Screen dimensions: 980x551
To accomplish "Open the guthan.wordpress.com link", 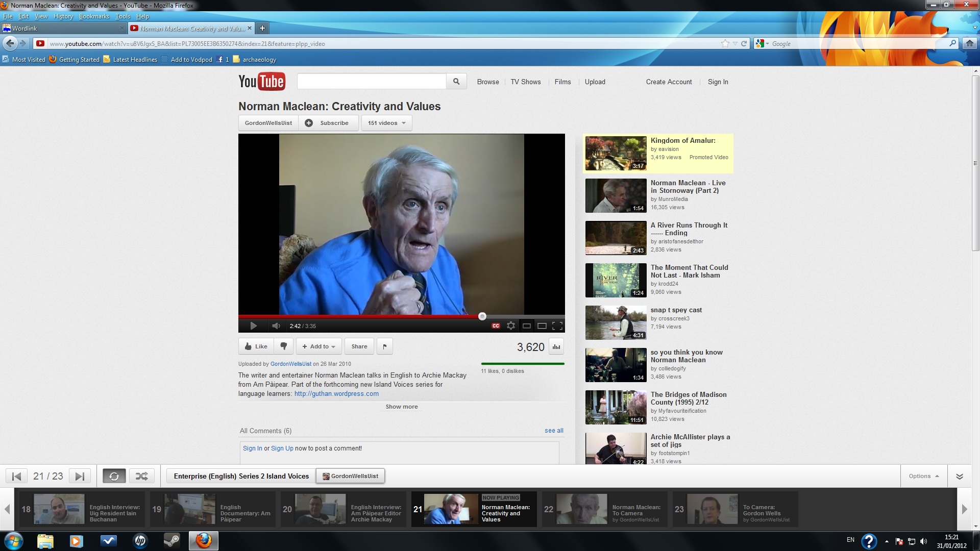I will click(x=336, y=394).
